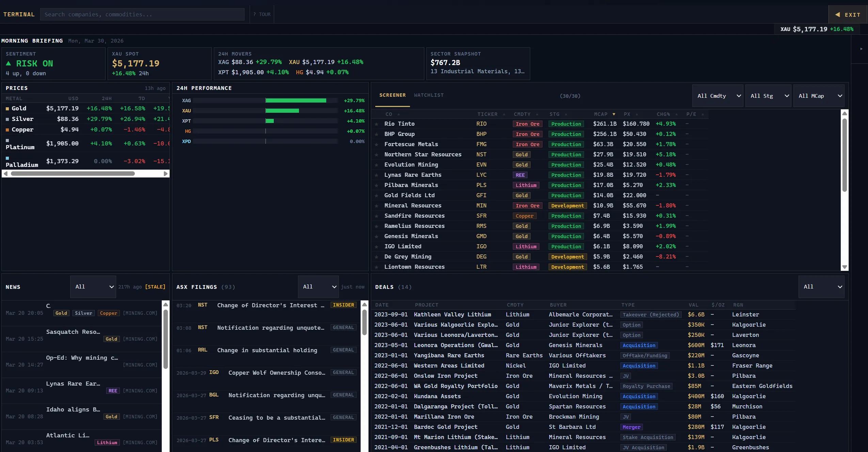Toggle watchlist star for Lynas Rare Earths
The image size is (868, 452).
click(x=376, y=175)
